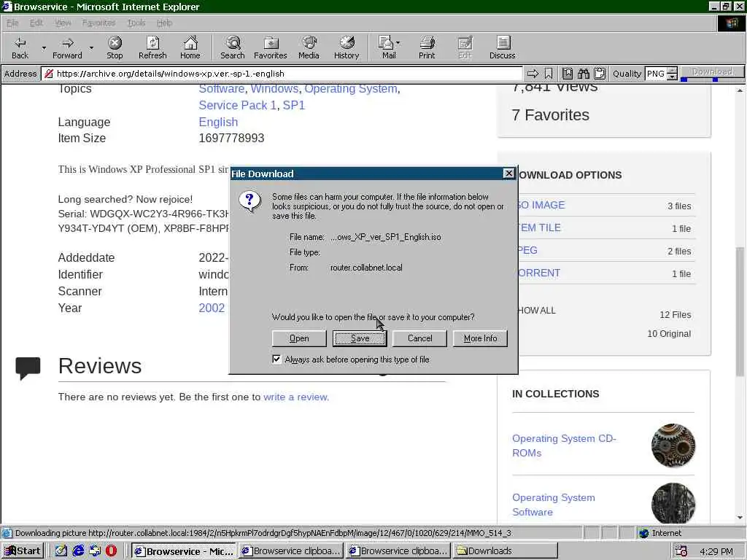Click the question mark icon in dialog
Image resolution: width=747 pixels, height=560 pixels.
249,202
